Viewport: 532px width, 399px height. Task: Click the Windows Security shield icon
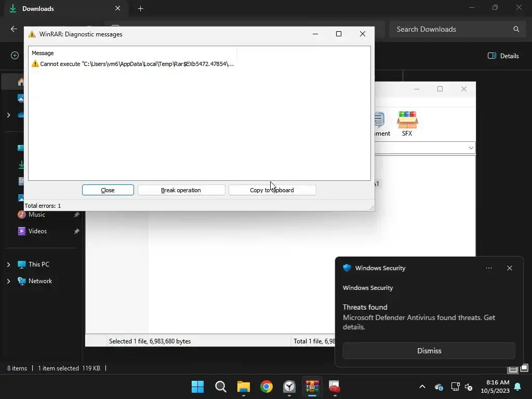[x=347, y=268]
